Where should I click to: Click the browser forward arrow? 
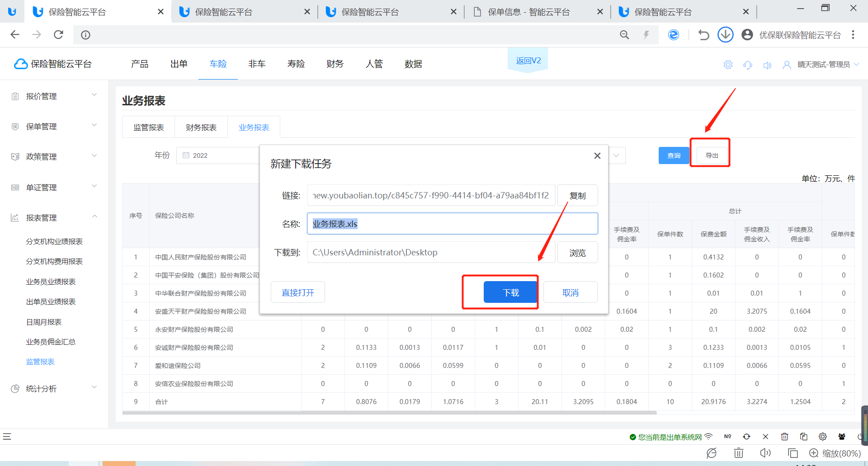click(37, 35)
